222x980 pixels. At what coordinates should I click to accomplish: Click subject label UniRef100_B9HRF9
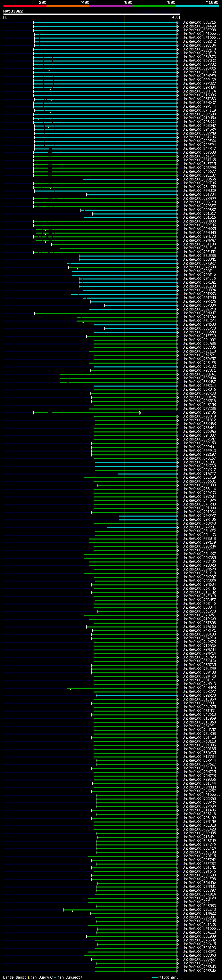199,76
